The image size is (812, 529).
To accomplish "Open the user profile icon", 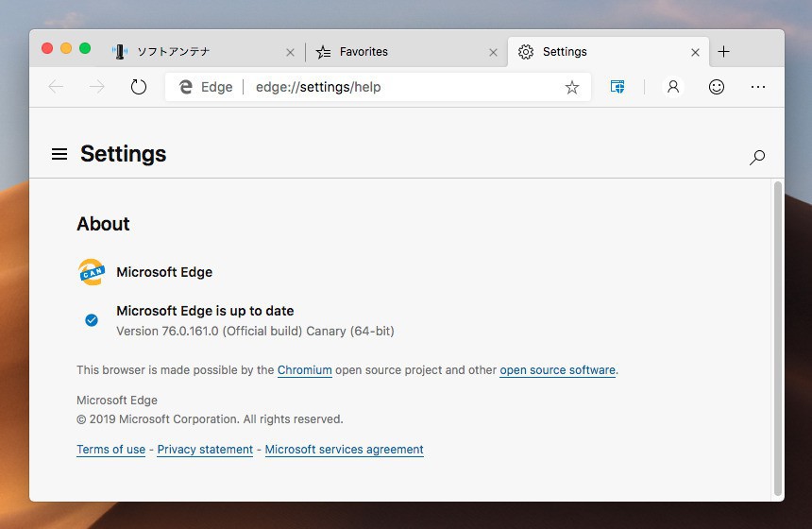I will pos(672,87).
